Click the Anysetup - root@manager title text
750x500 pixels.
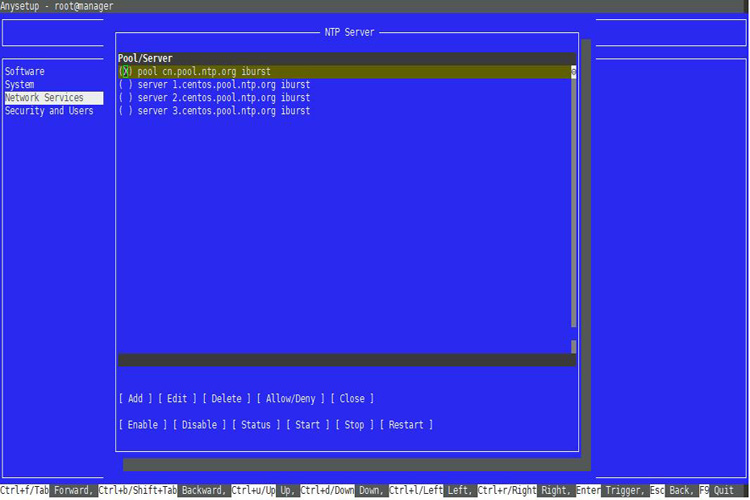56,6
